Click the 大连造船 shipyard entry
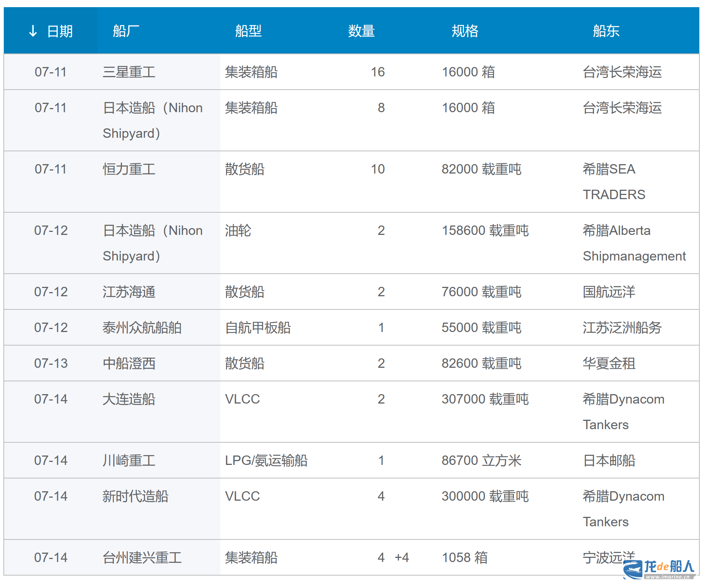This screenshot has width=705, height=588. click(129, 399)
